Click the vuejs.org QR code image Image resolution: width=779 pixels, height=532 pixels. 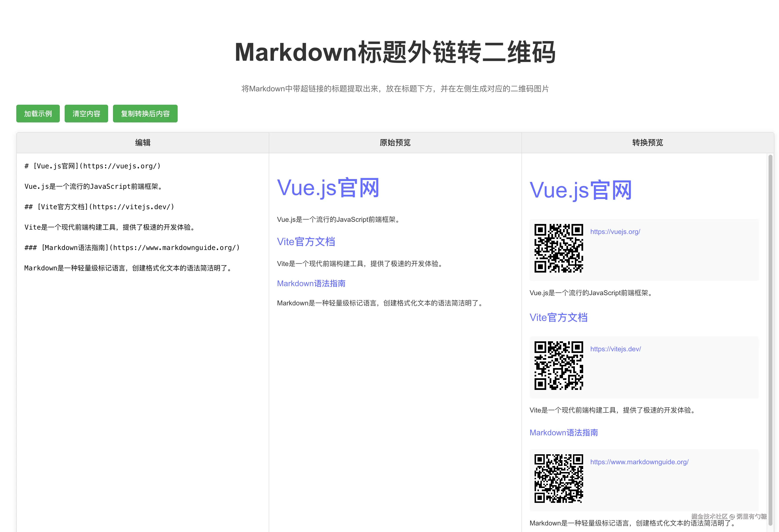(x=558, y=248)
